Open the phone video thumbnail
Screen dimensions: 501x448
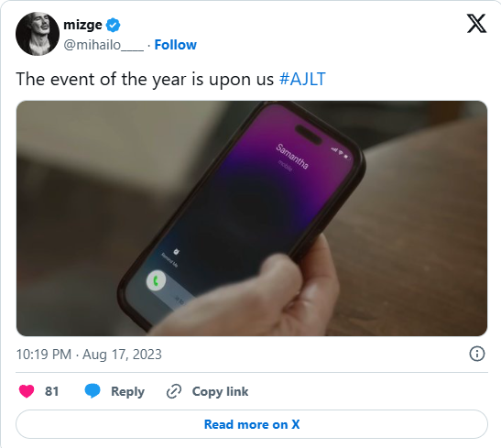coord(252,218)
